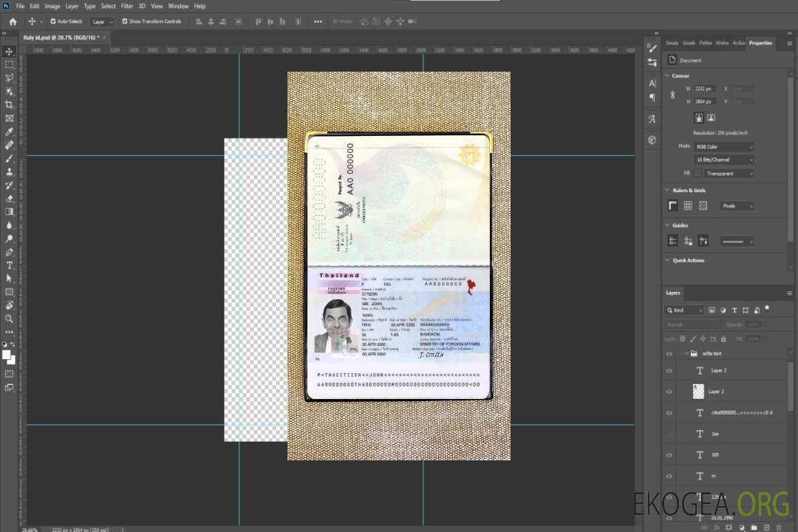
Task: Collapse the Canvas section
Action: [x=667, y=75]
